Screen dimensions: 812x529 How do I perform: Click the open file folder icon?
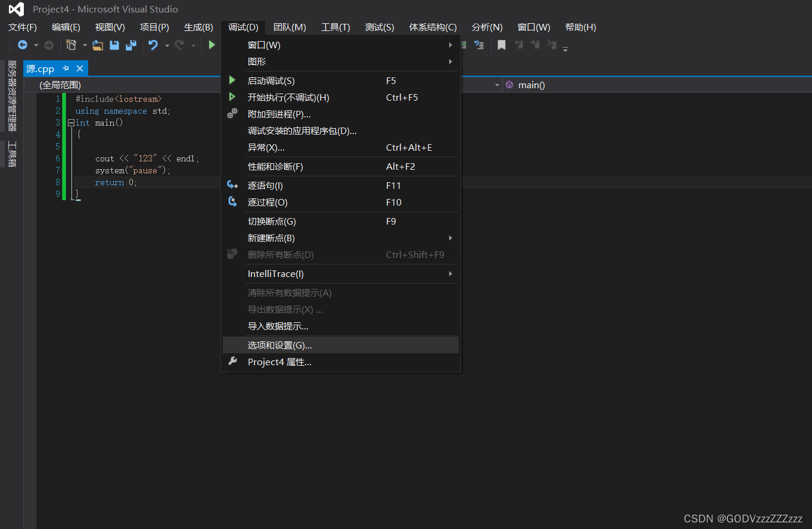coord(98,45)
